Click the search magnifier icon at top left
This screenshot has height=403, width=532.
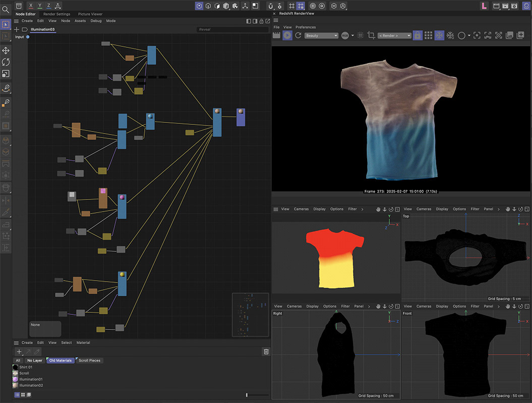[6, 10]
